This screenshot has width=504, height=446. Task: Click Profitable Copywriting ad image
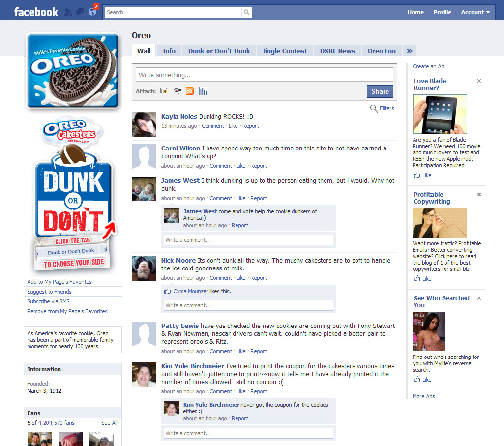coord(440,223)
